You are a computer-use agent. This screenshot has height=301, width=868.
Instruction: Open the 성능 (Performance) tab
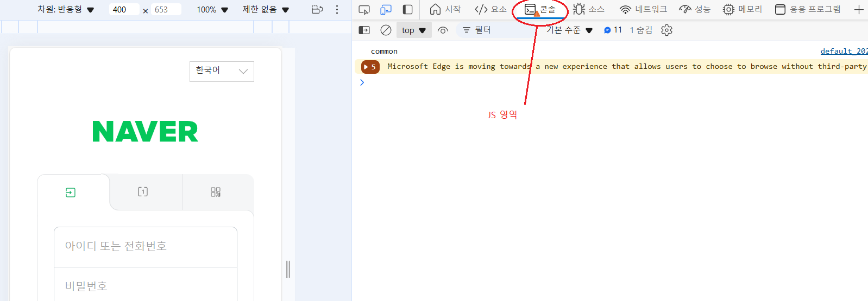695,9
